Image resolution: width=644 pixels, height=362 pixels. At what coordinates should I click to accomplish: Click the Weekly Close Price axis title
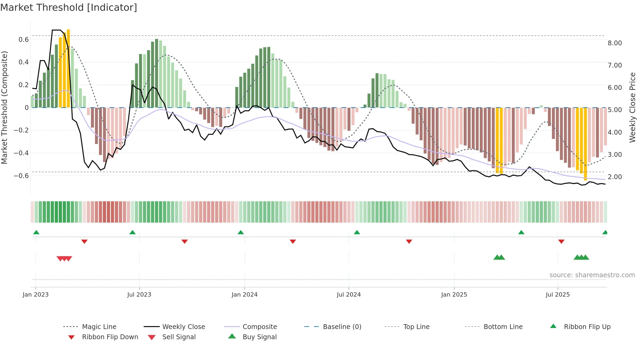point(632,108)
